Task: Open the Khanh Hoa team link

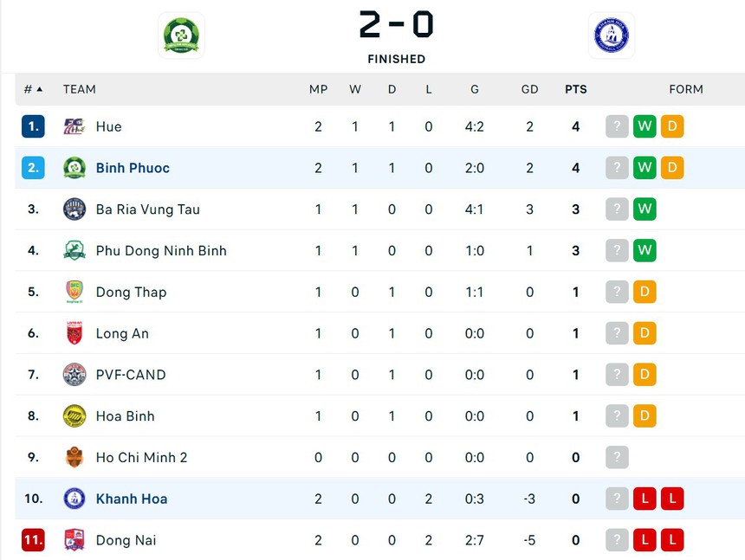Action: click(x=132, y=499)
